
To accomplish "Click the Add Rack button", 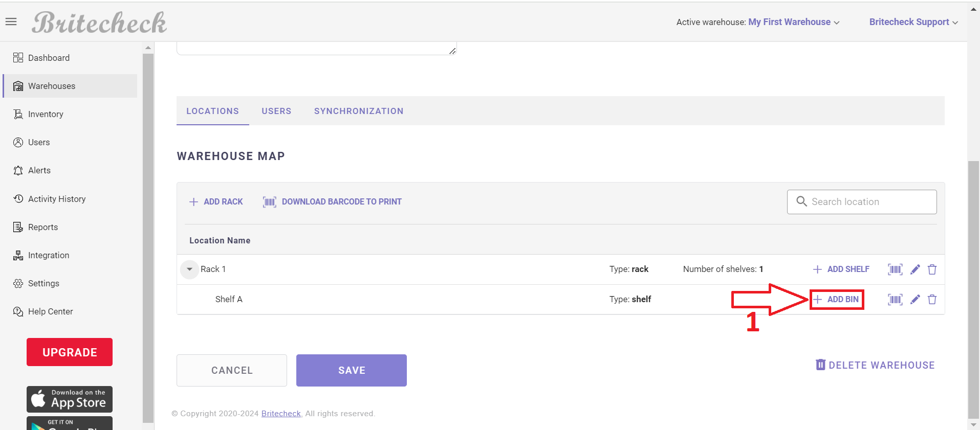I will [216, 202].
